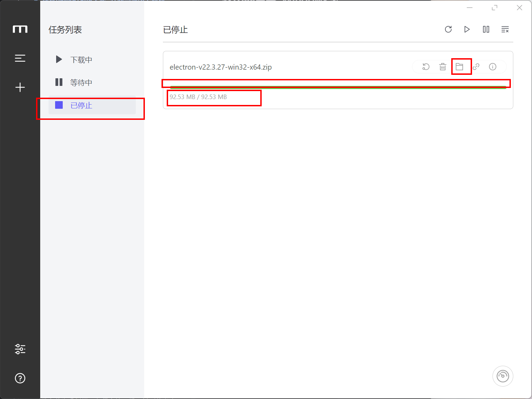Open the preferences sliders icon
532x399 pixels.
[x=20, y=349]
